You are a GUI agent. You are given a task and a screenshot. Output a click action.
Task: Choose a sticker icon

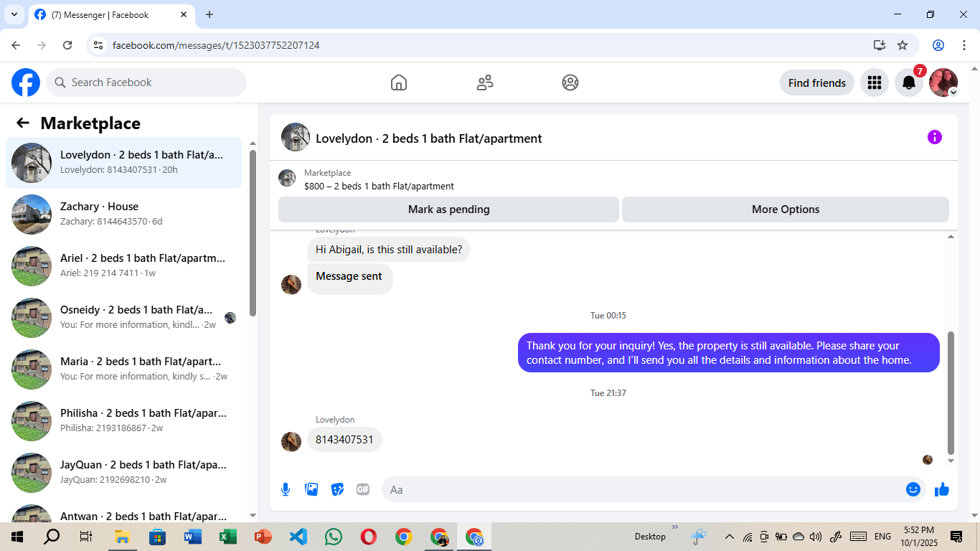point(337,489)
